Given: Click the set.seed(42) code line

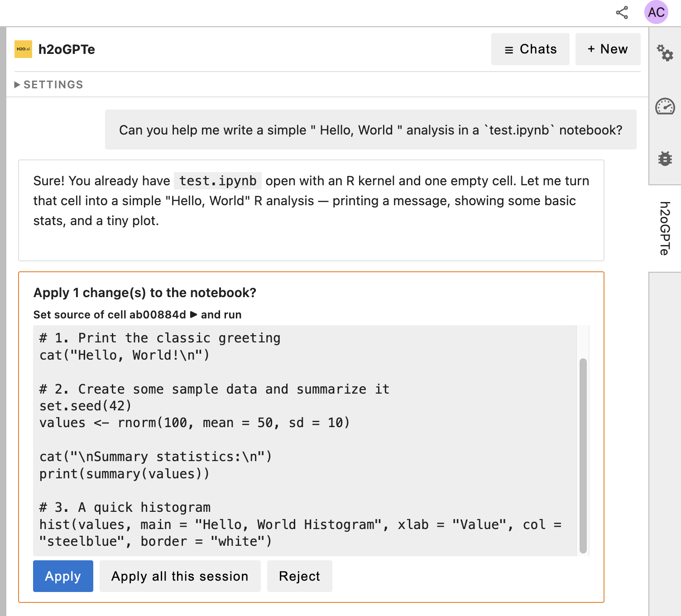Looking at the screenshot, I should pyautogui.click(x=85, y=406).
